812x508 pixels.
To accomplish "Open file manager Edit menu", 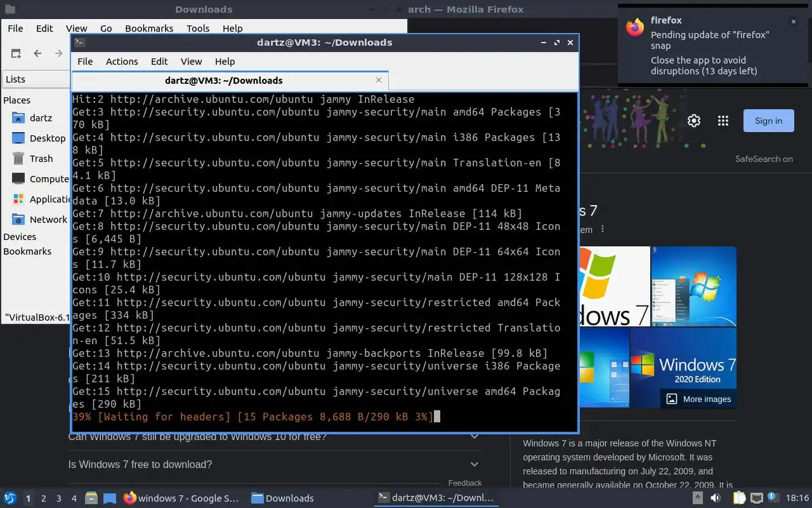I will (44, 29).
